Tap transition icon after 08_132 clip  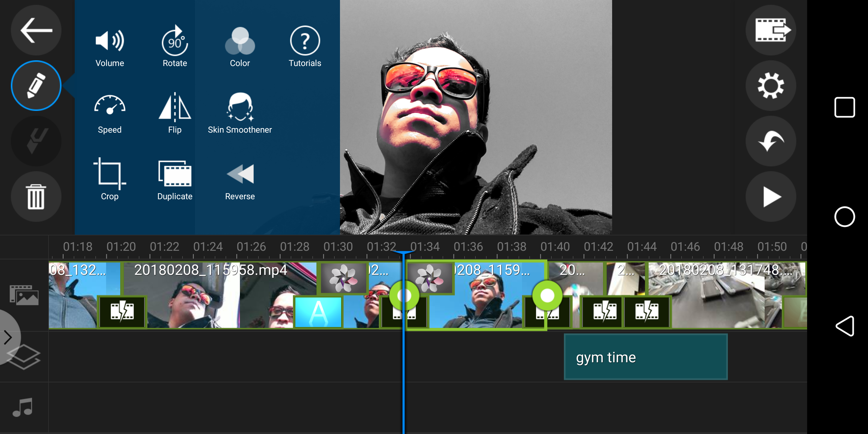point(122,312)
